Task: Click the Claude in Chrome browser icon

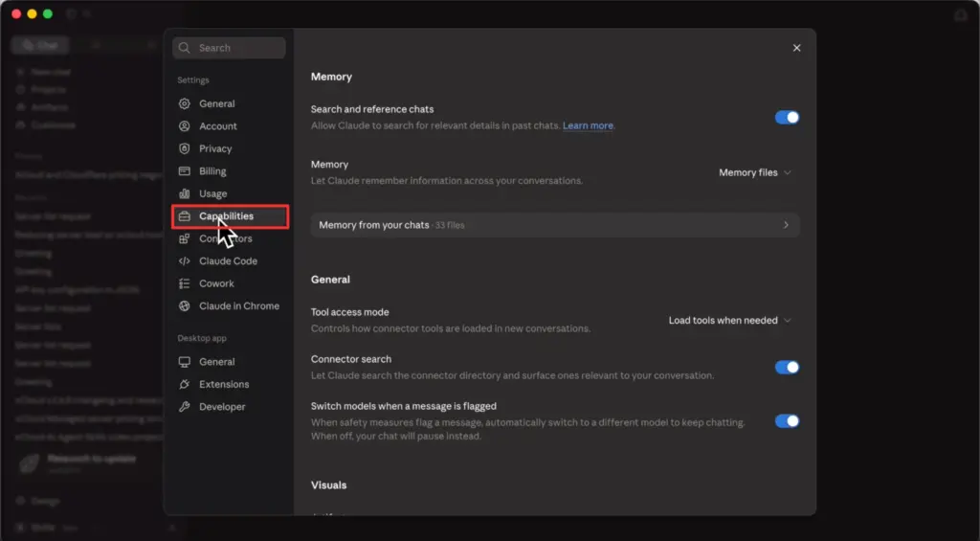Action: click(x=185, y=306)
